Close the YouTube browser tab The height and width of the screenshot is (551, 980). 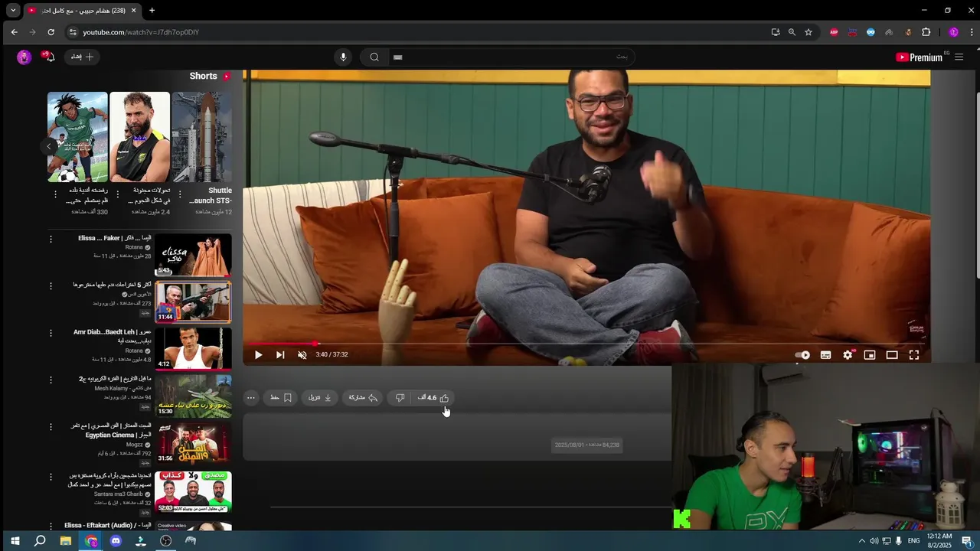(x=134, y=11)
